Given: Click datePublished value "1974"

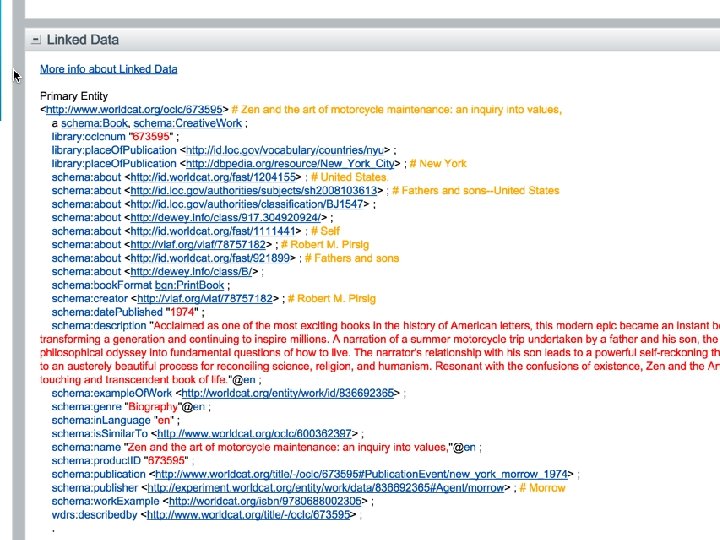Looking at the screenshot, I should pos(182,312).
